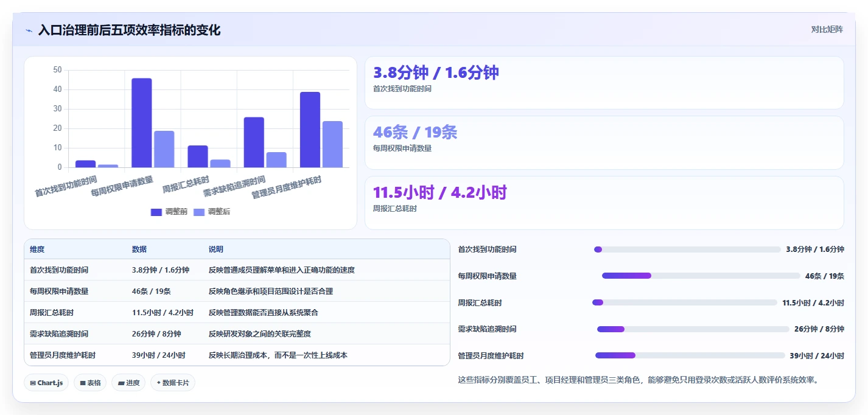
Task: Click description 反映研发对象之间的关联完整度
Action: tap(260, 334)
